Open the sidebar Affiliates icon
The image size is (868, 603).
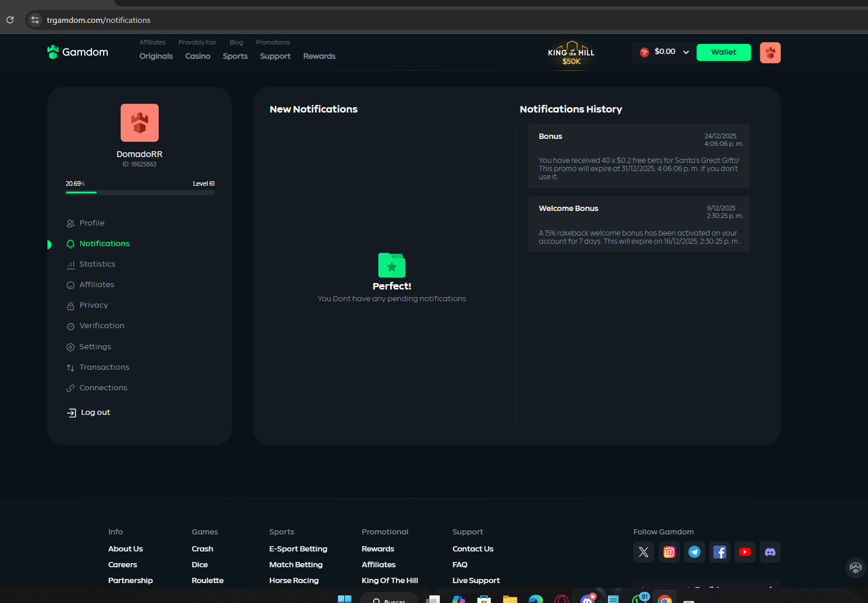click(70, 285)
